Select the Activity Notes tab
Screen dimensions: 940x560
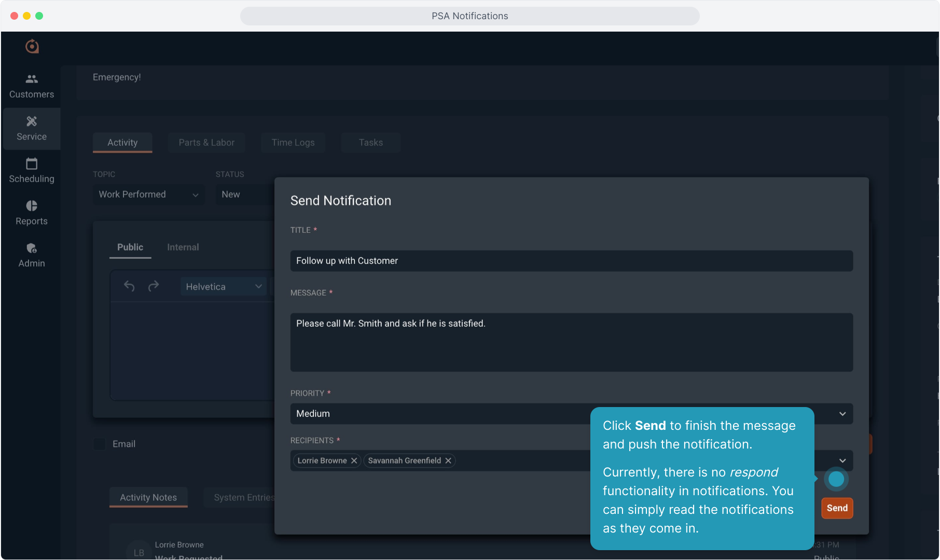[x=148, y=497]
